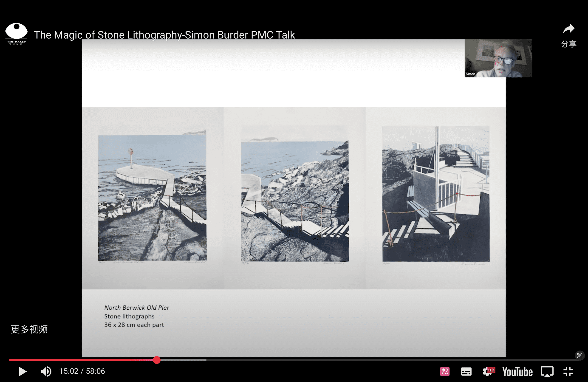Click Simon's webcam thumbnail
Screen dimensions: 588x382
point(498,58)
